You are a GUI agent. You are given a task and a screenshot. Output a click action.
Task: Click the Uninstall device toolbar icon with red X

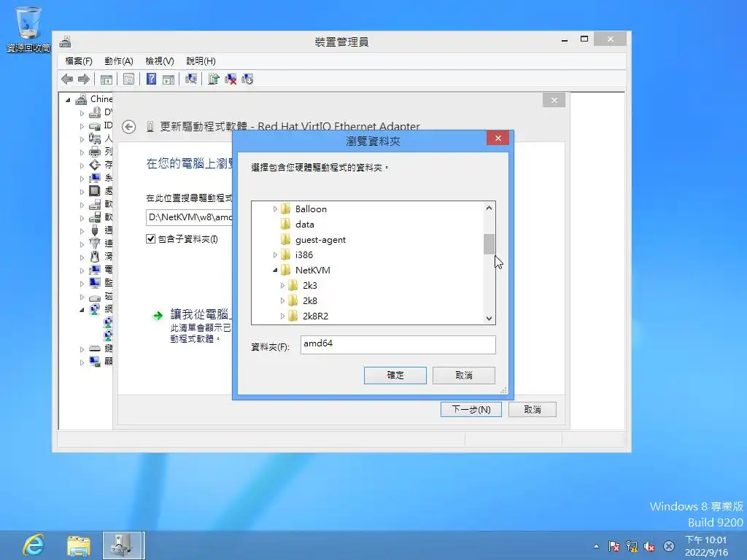(x=231, y=79)
